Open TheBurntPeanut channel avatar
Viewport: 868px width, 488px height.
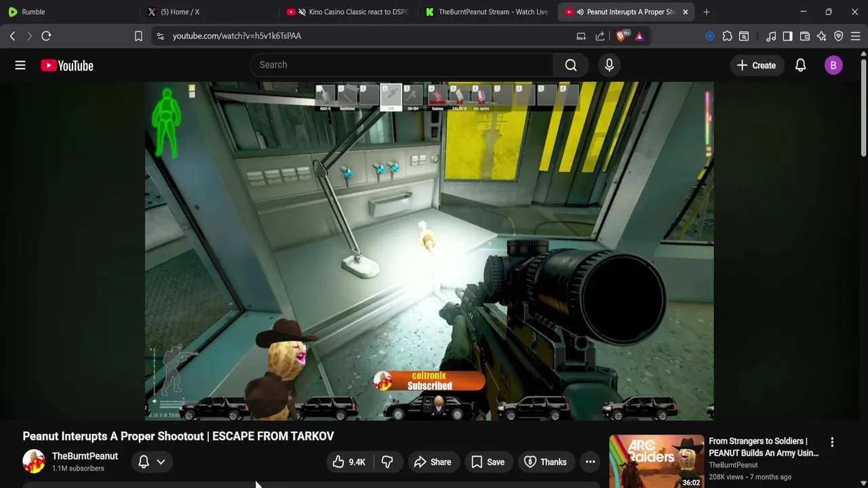click(x=33, y=462)
